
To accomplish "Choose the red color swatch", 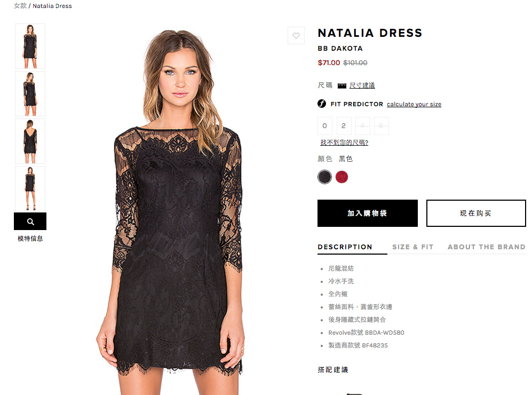I will [342, 177].
